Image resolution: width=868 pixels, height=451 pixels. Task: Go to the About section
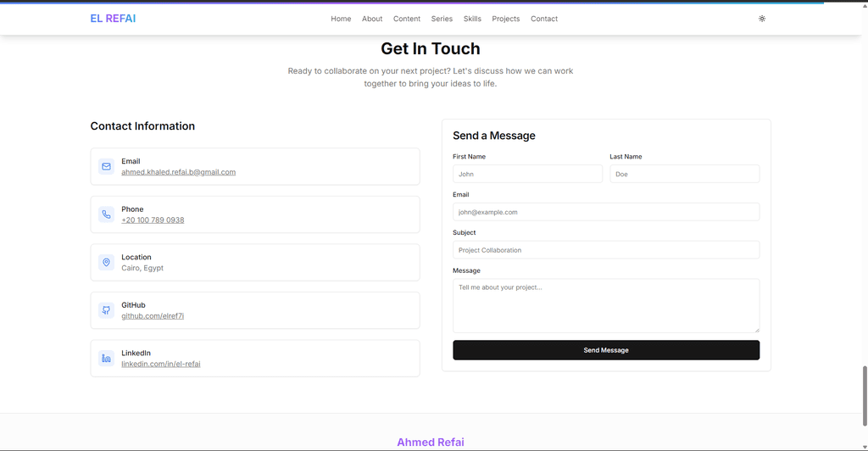[372, 19]
